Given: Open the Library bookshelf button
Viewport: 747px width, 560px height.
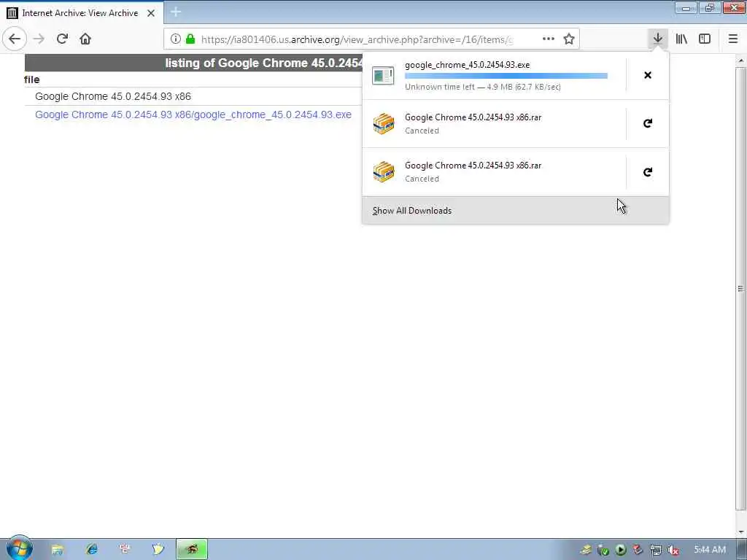Looking at the screenshot, I should click(x=681, y=39).
